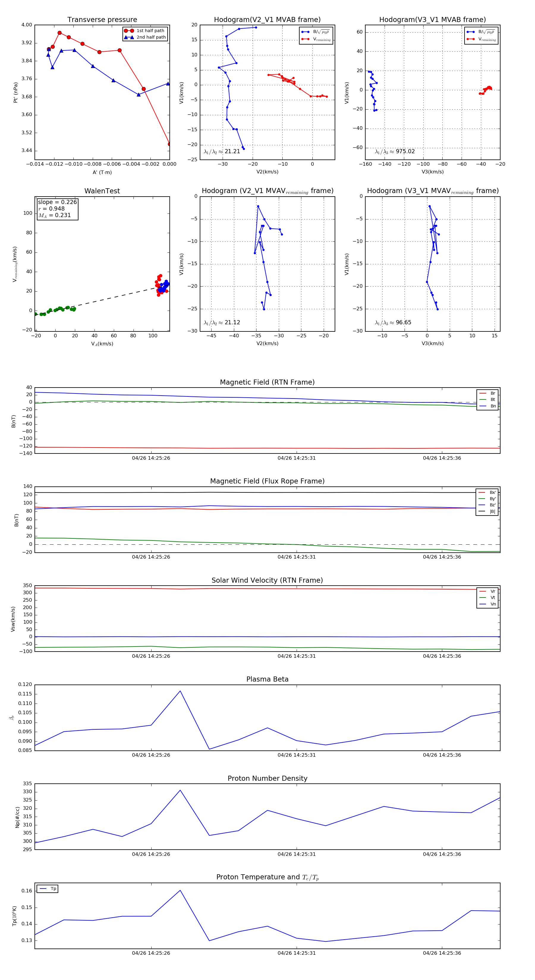The image size is (535, 980).
Task: Click the highest peak of the Proton Number Density curve
Action: [x=180, y=790]
